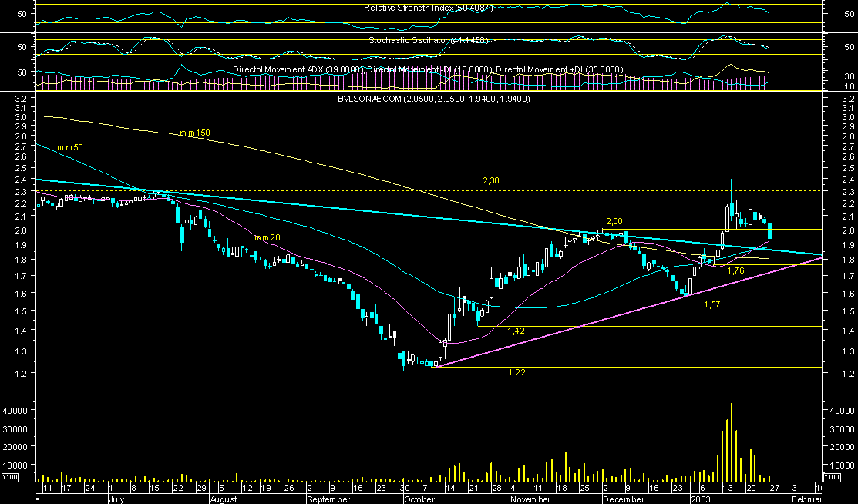Click 2.5 on the left price axis
The height and width of the screenshot is (504, 858).
click(x=22, y=169)
